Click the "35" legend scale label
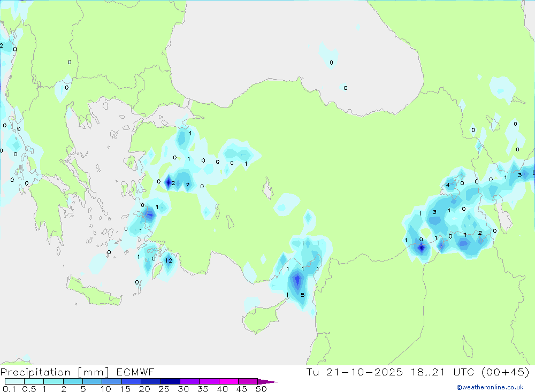Viewport: 535px width, 392px height. click(203, 389)
